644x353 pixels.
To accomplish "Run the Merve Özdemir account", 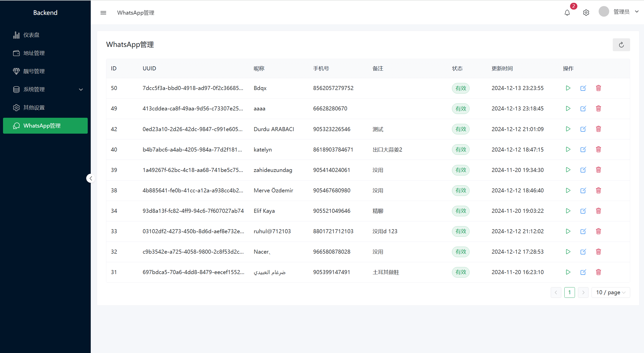I will tap(568, 190).
